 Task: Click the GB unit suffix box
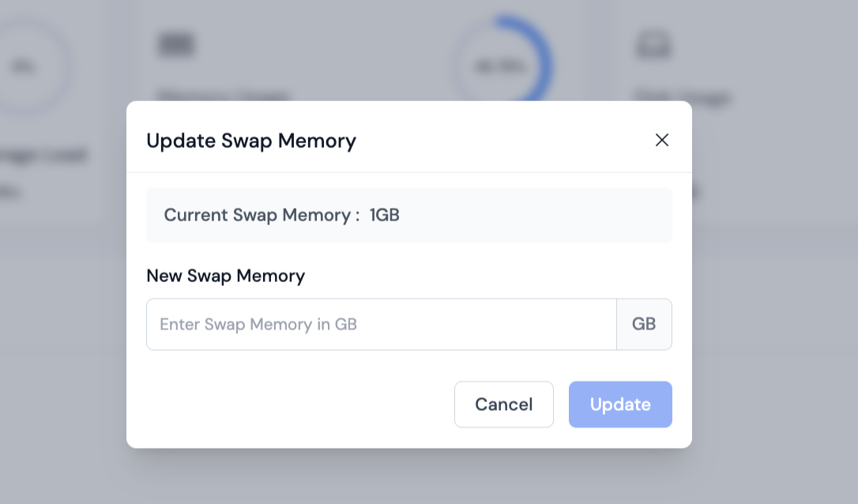click(x=644, y=324)
